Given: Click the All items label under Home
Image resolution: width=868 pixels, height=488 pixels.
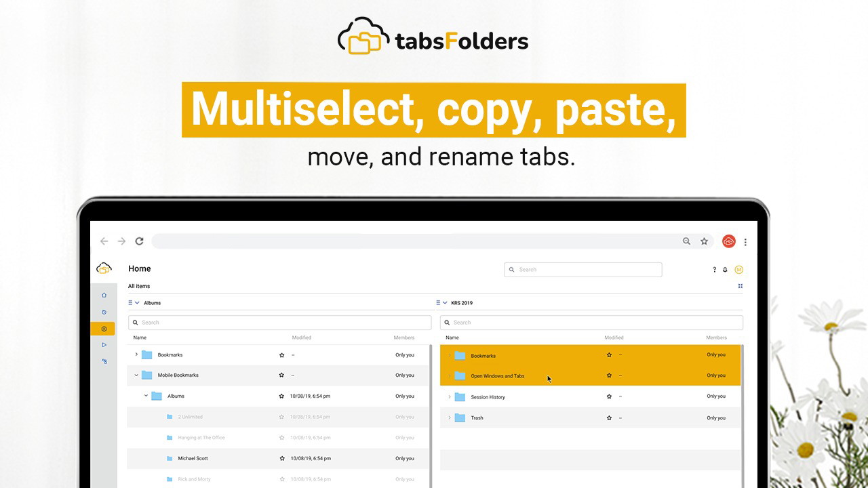Looking at the screenshot, I should [x=139, y=286].
